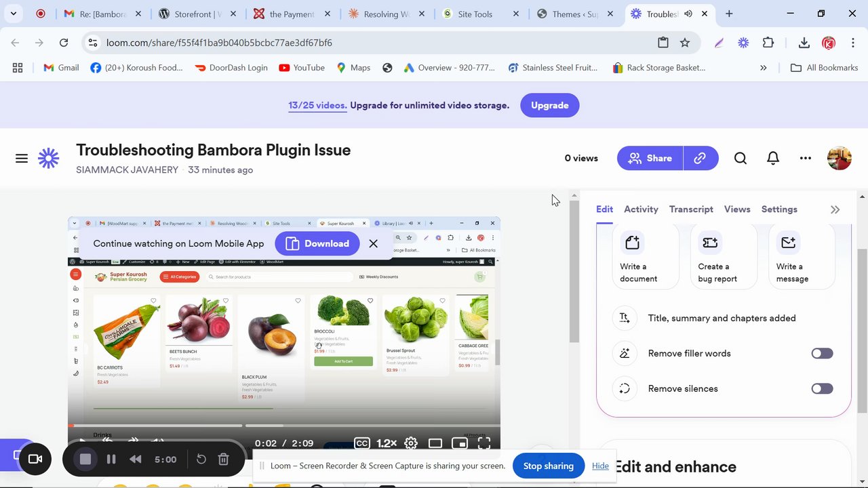The image size is (868, 488).
Task: Open the YouTube bookmark
Action: 302,68
